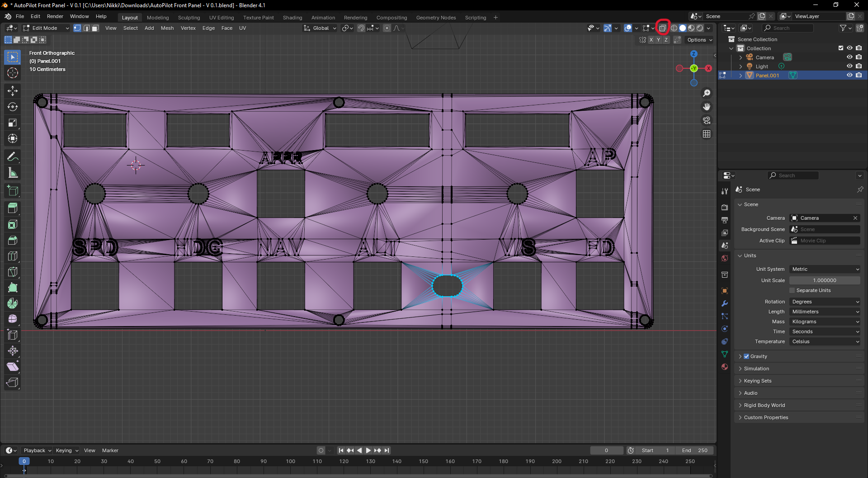Screen dimensions: 868x478
Task: Select the Knife tool
Action: (13, 272)
